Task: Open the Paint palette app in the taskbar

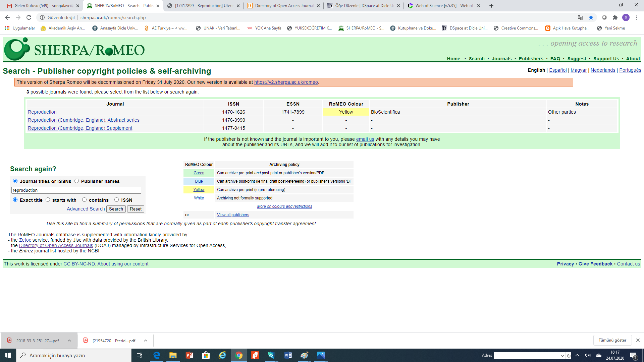Action: [x=304, y=355]
